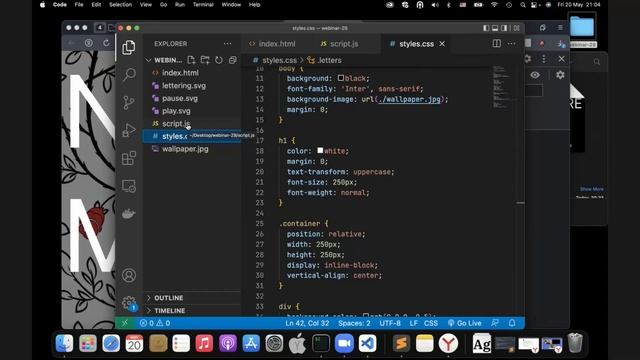The width and height of the screenshot is (640, 360).
Task: Toggle the Secondary Side Bar layout button
Action: (504, 28)
